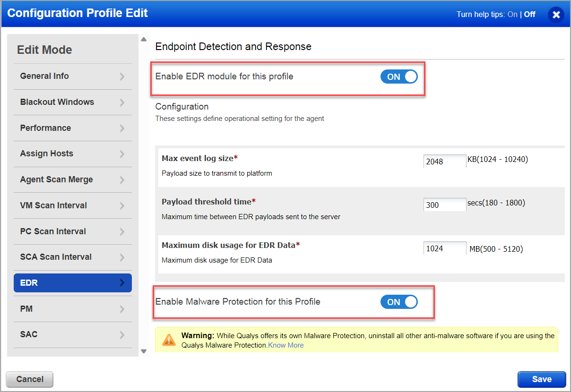Open the PC Scan Interval section
571x392 pixels.
pyautogui.click(x=73, y=231)
